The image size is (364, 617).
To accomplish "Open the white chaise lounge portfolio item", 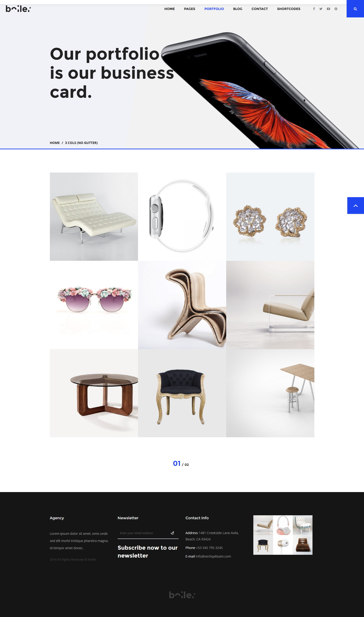I will pos(94,217).
